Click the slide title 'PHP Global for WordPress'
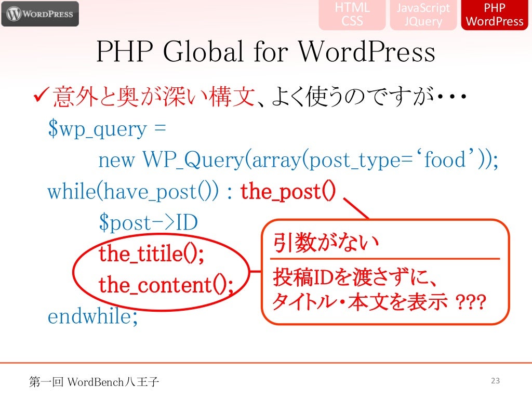Screen dimensions: 532x399 point(265,51)
